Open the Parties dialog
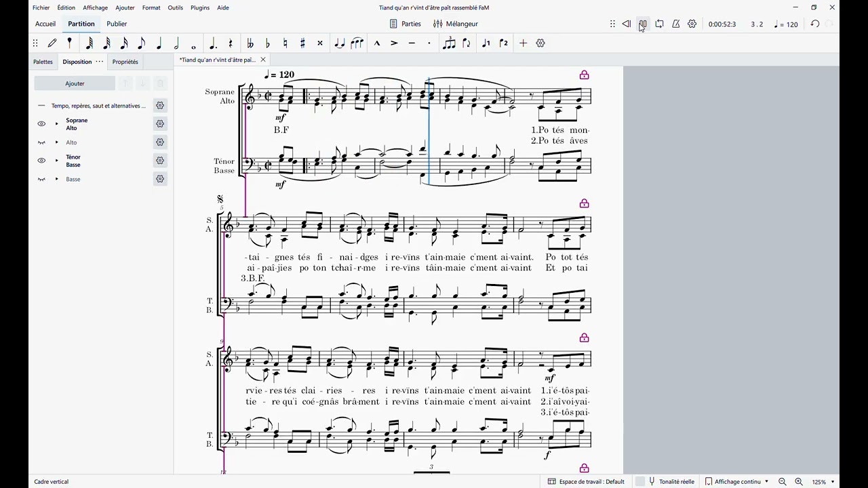Image resolution: width=868 pixels, height=488 pixels. [406, 24]
